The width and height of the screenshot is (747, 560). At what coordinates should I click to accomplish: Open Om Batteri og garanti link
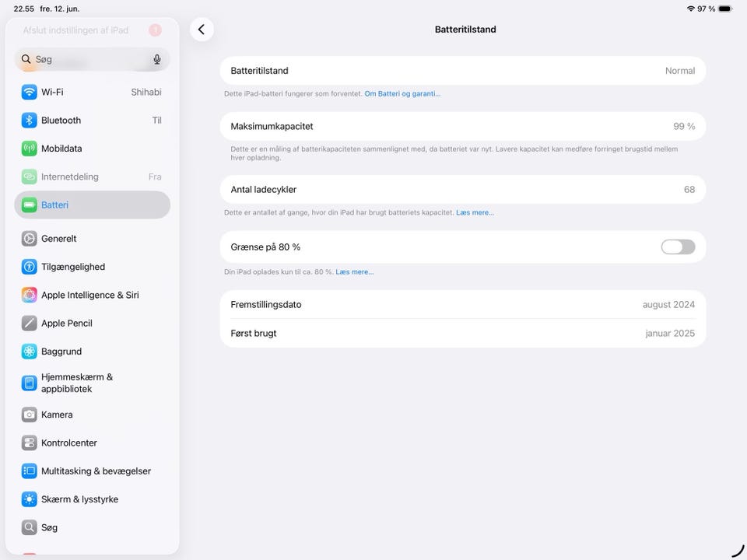[402, 94]
